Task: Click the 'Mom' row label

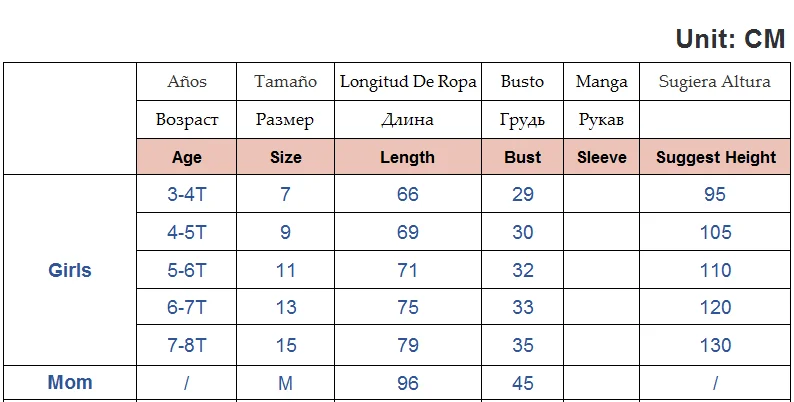Action: (x=70, y=382)
